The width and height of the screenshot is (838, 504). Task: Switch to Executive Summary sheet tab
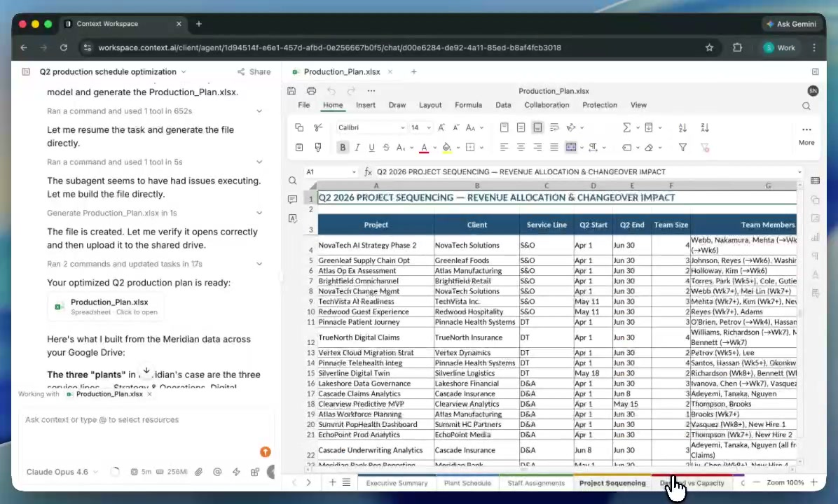[x=397, y=482]
